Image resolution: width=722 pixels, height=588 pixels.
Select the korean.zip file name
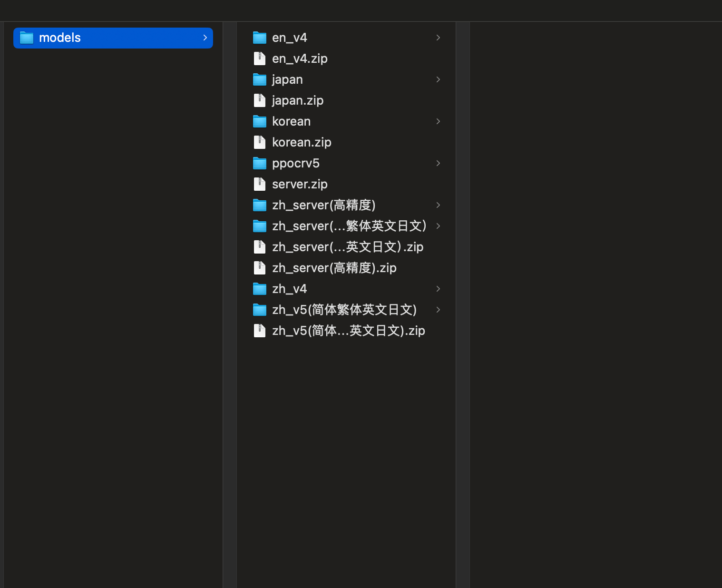coord(302,142)
